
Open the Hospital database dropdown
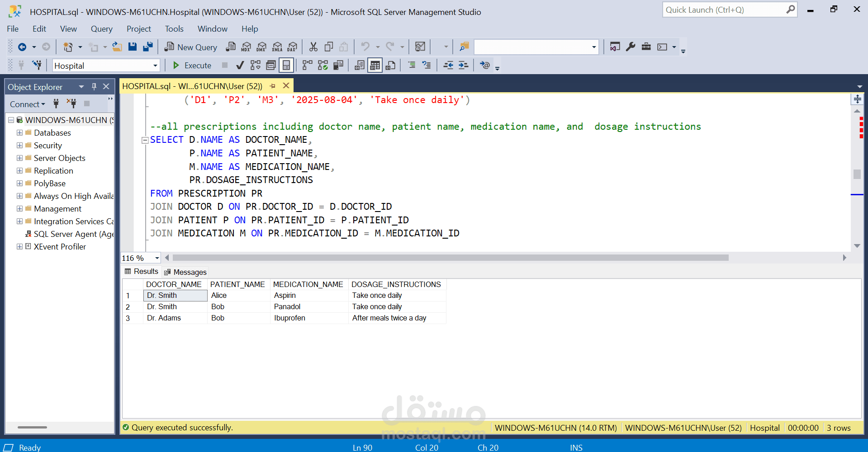click(x=155, y=66)
